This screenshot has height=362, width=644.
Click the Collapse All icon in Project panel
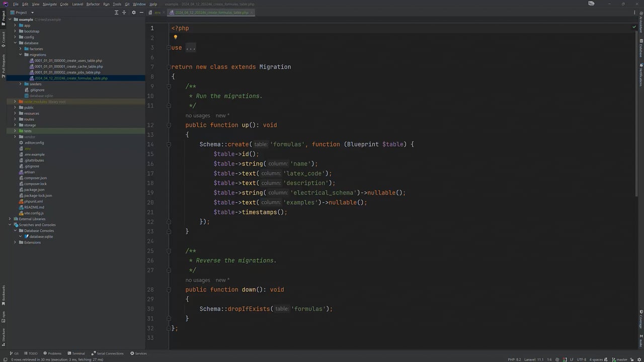point(125,13)
